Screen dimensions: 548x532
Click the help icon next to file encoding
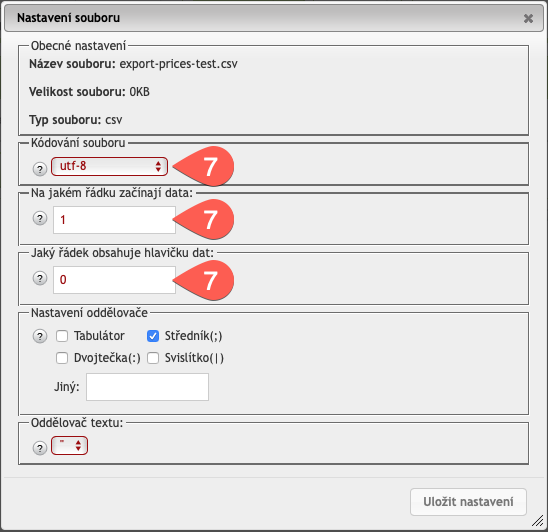tap(40, 169)
